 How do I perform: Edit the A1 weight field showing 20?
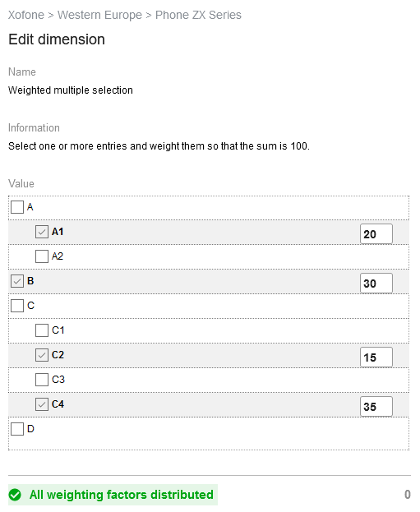click(376, 233)
